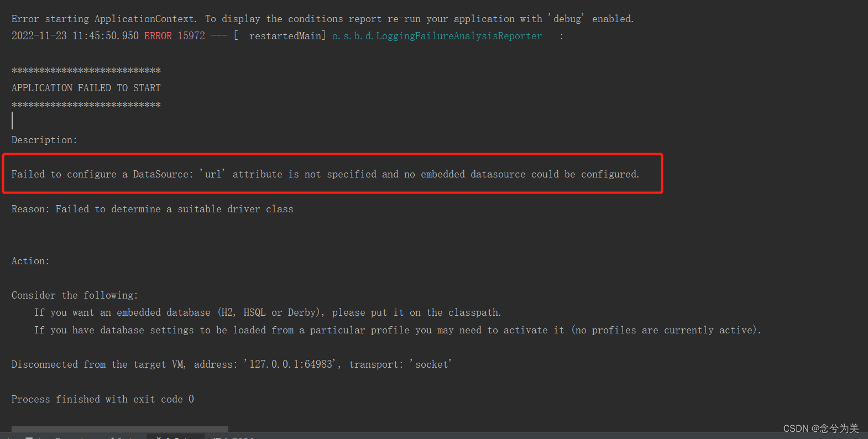Click the process id 15972

tap(191, 36)
